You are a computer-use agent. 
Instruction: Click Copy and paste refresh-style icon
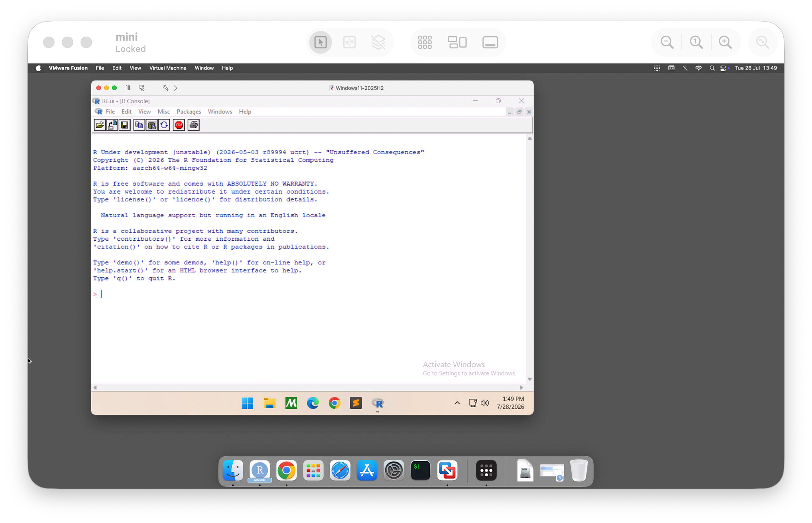[164, 125]
